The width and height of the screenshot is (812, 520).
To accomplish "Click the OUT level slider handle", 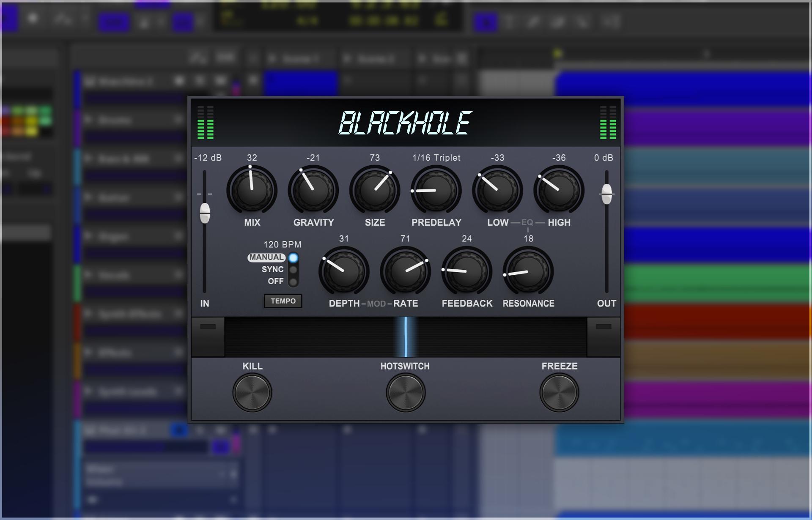I will pyautogui.click(x=606, y=194).
